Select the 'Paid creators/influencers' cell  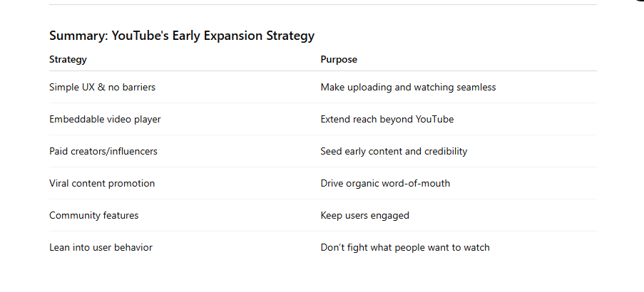pos(103,152)
